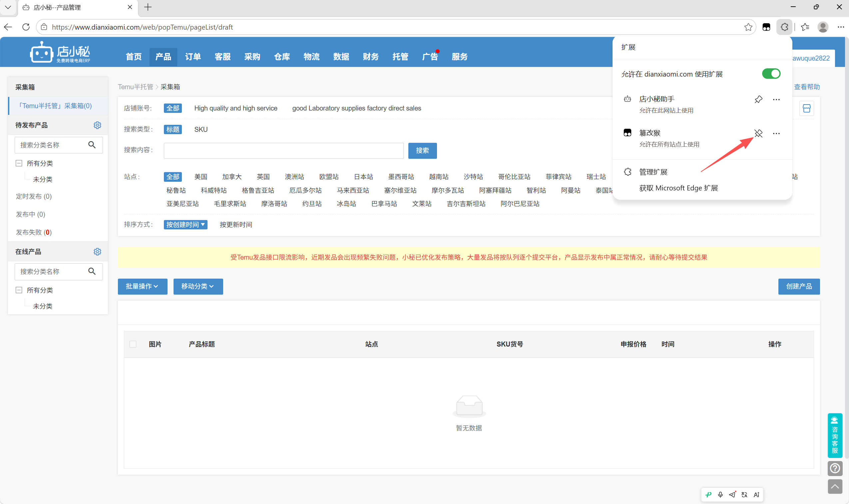Image resolution: width=849 pixels, height=504 pixels.
Task: Select 美国 site filter
Action: click(x=201, y=177)
